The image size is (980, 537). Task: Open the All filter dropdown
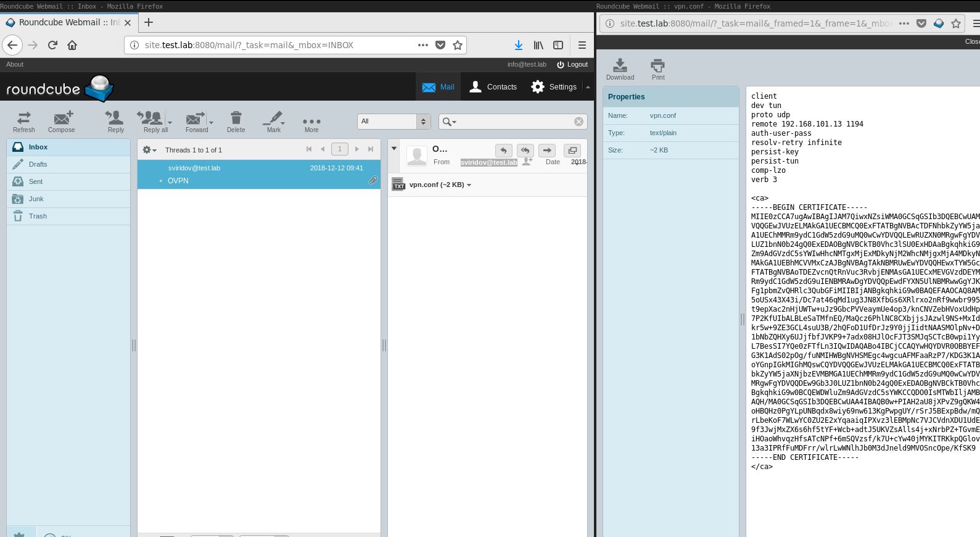click(393, 122)
